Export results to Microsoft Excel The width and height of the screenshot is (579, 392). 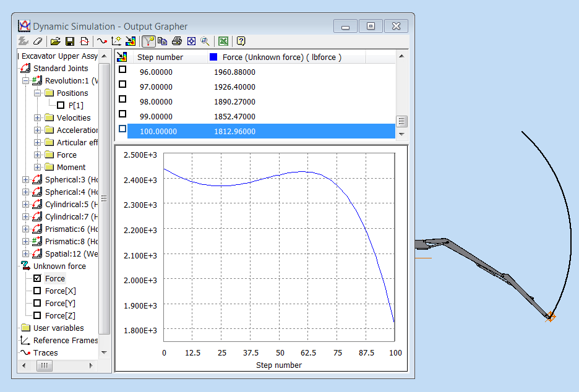[x=223, y=41]
